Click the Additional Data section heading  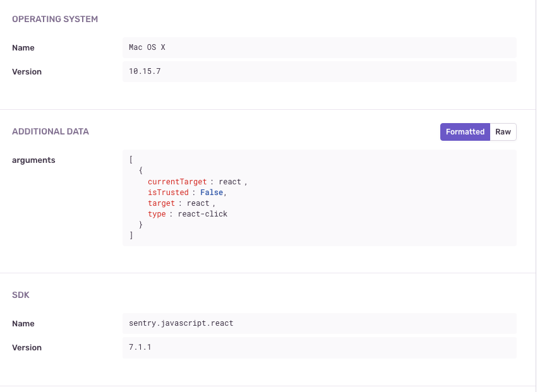pos(51,132)
